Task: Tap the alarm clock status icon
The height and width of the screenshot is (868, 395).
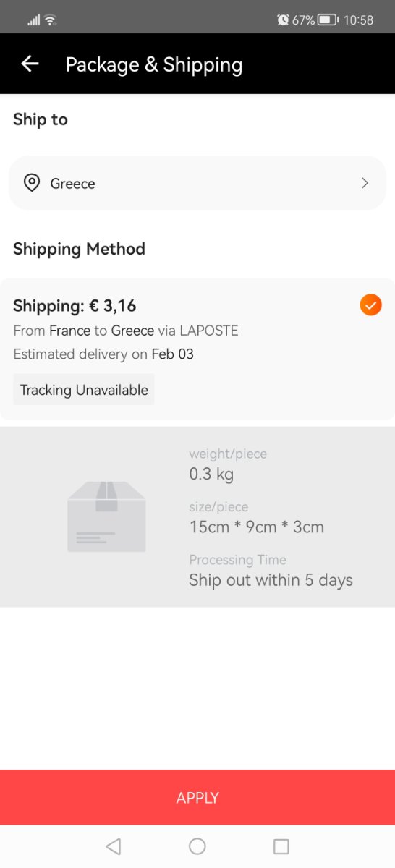Action: (x=283, y=20)
